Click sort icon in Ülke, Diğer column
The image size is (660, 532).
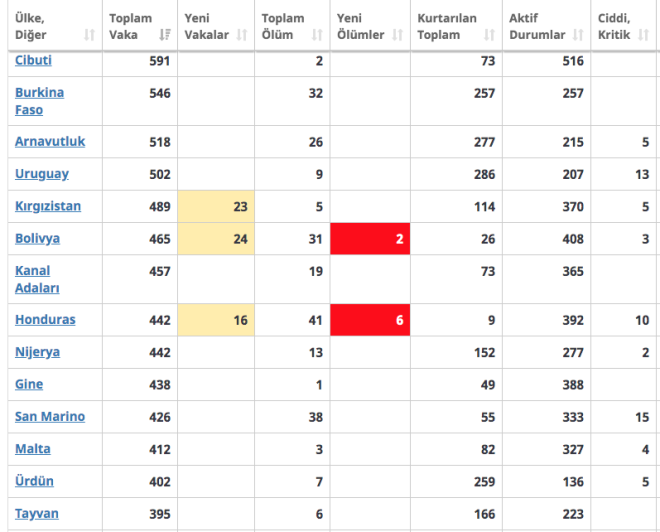(90, 36)
